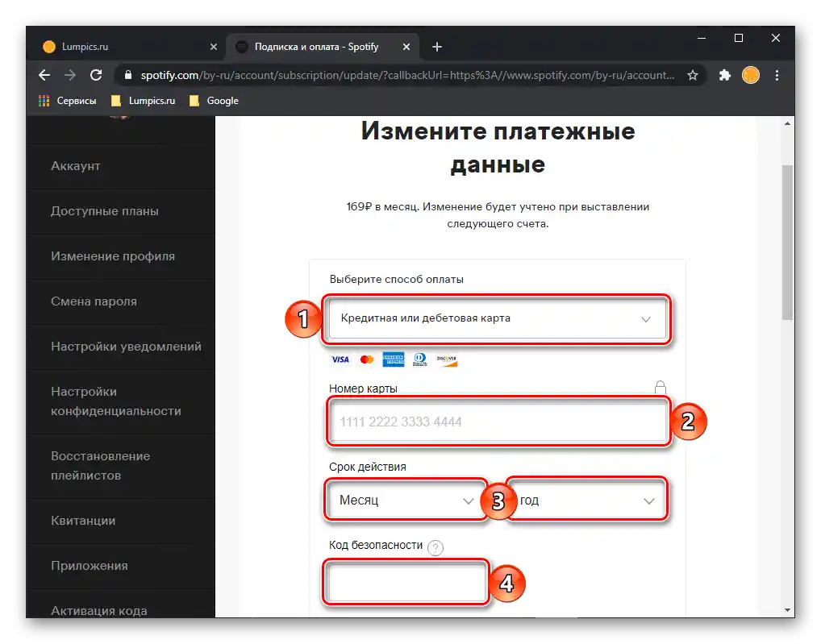
Task: Click the lock icon above the card number field
Action: 661,387
